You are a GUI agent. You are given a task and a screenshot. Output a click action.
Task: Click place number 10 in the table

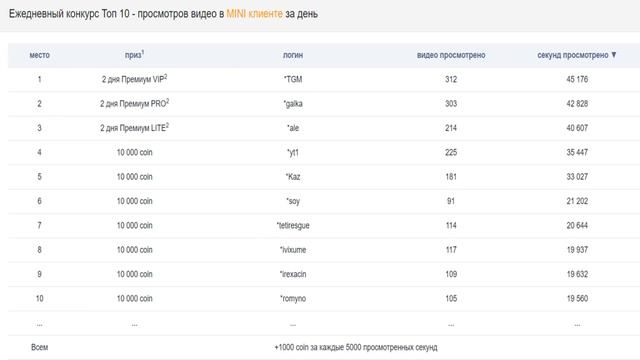tap(40, 298)
